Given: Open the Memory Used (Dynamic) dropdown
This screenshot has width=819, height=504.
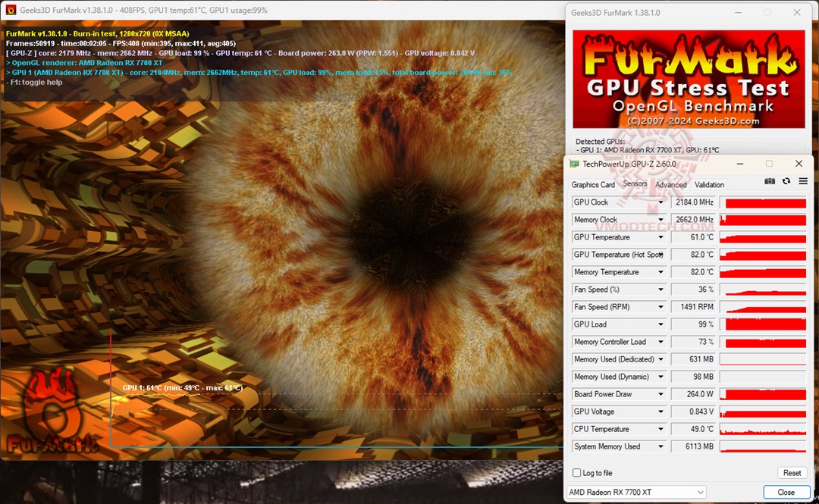Looking at the screenshot, I should tap(661, 377).
